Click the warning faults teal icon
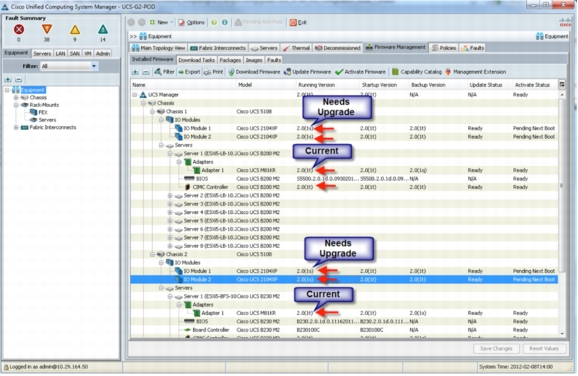 103,29
